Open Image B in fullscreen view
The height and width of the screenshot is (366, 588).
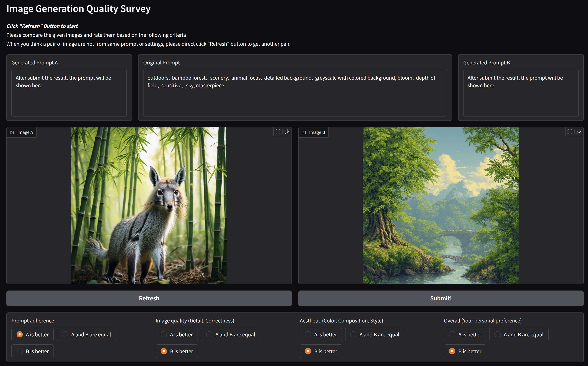(x=570, y=132)
